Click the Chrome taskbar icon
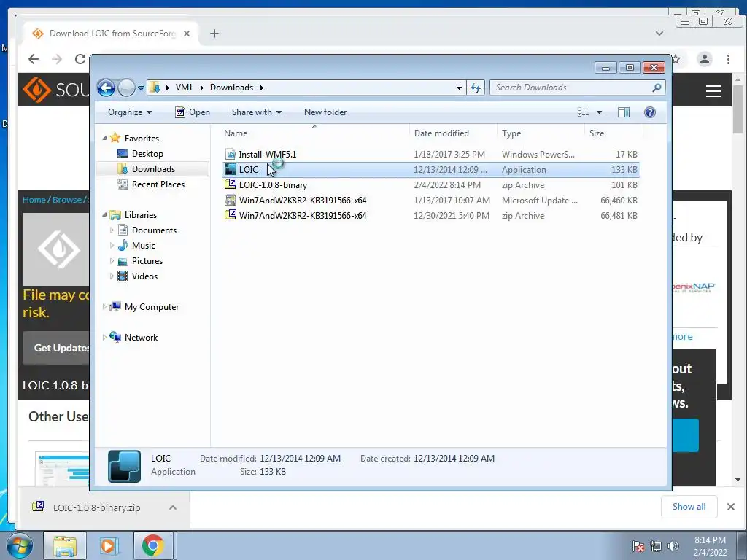The height and width of the screenshot is (560, 747). click(x=153, y=545)
